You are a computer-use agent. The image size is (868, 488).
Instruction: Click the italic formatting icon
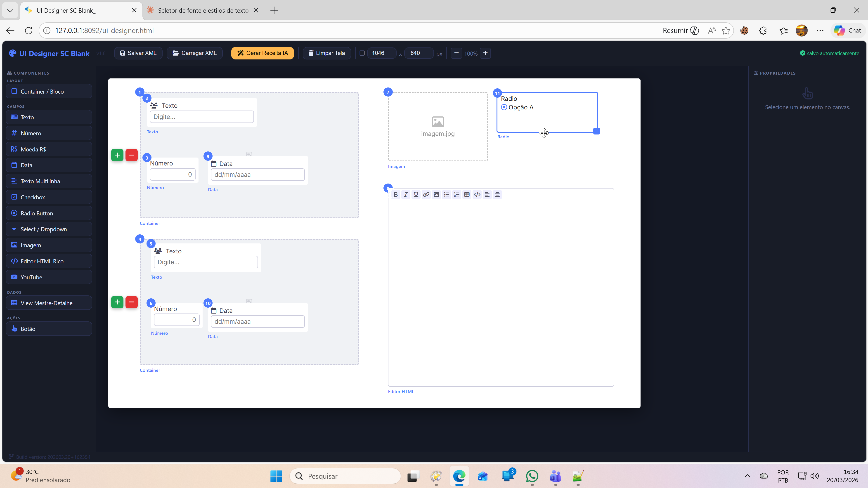click(x=406, y=194)
